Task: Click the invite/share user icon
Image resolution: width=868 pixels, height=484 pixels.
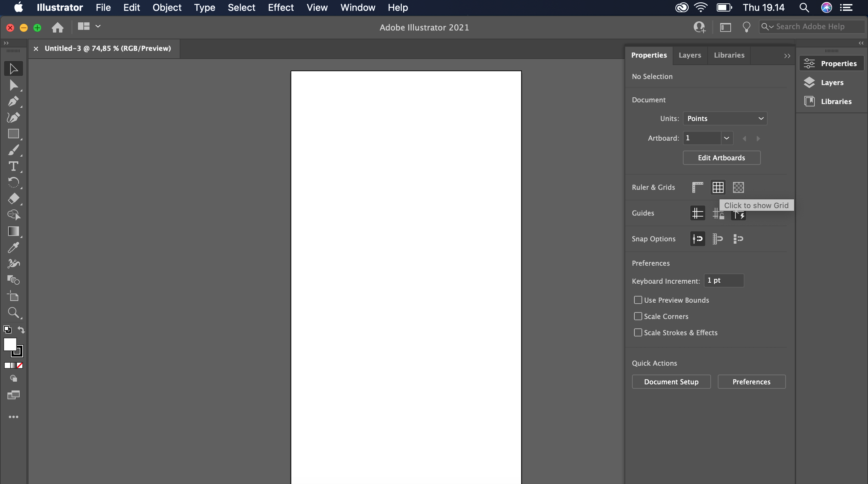Action: pos(699,27)
